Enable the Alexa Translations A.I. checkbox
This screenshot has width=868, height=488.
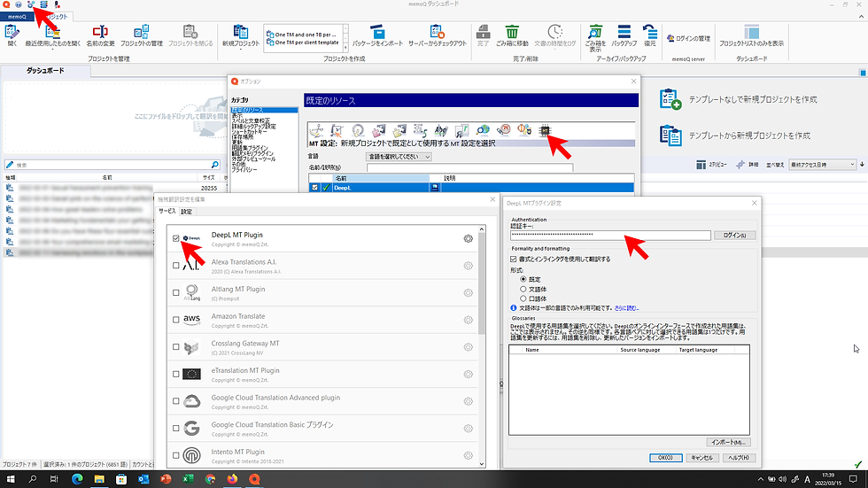[x=176, y=266]
